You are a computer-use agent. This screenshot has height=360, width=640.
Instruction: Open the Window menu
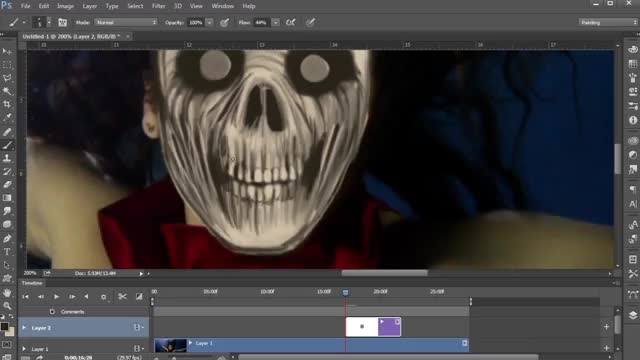point(222,6)
